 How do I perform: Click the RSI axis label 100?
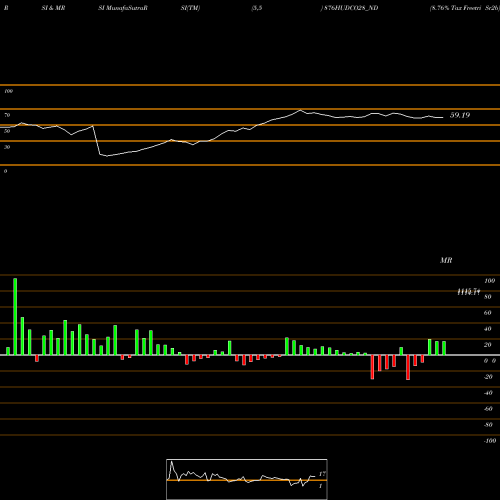pyautogui.click(x=8, y=91)
